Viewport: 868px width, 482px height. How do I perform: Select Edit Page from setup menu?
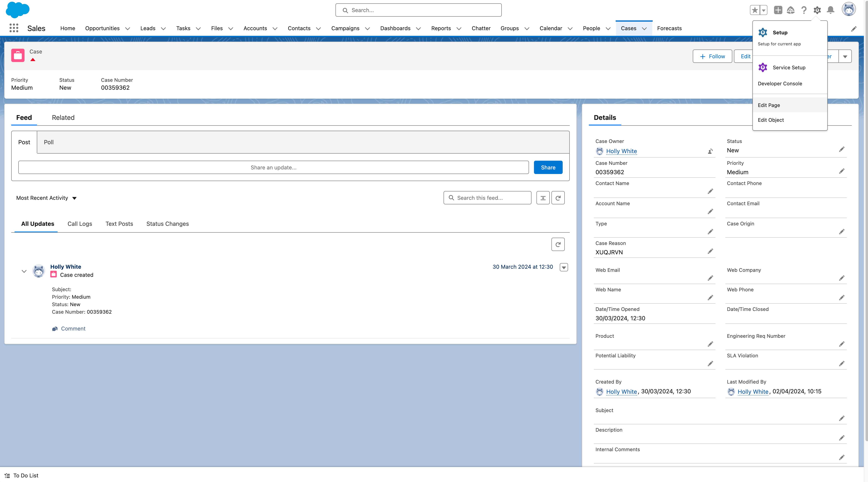(x=769, y=105)
